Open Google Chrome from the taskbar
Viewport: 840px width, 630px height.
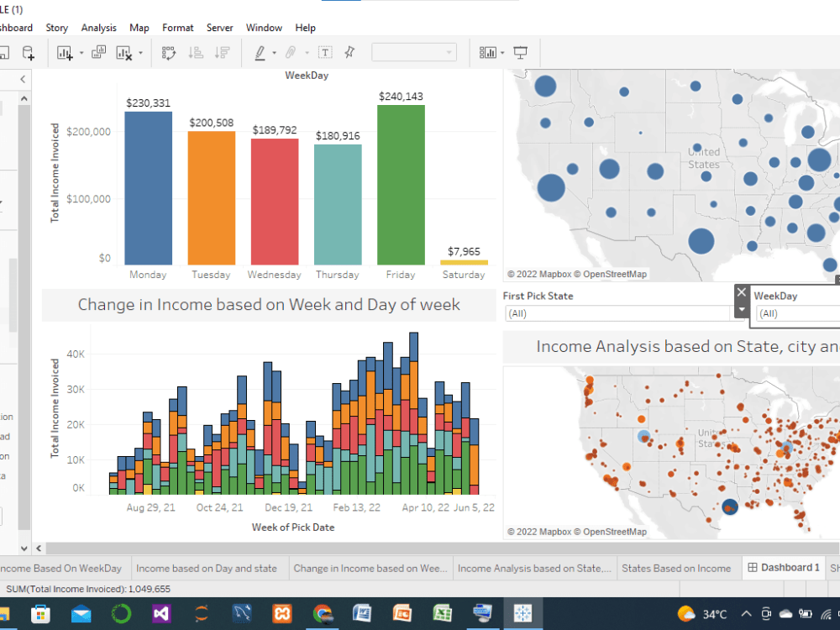(322, 614)
